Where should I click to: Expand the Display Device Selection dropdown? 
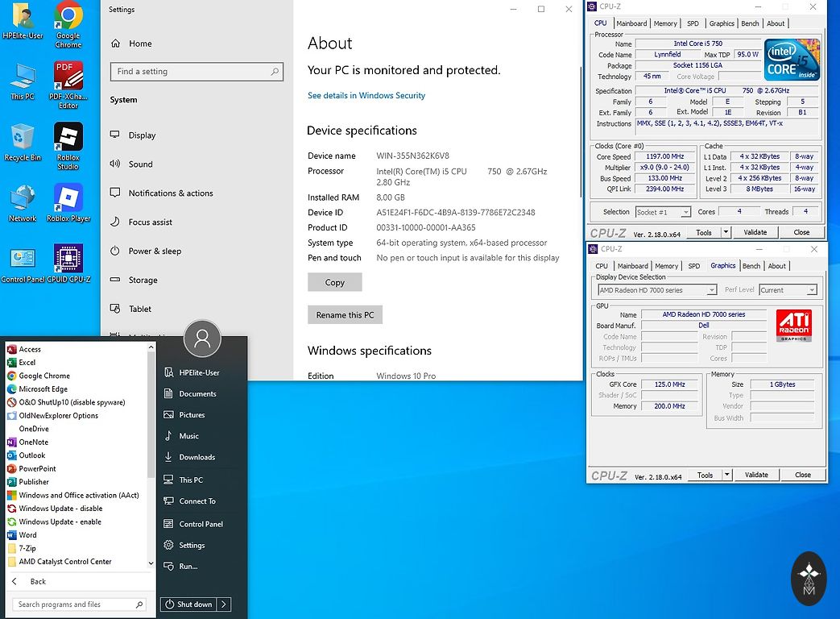(657, 290)
